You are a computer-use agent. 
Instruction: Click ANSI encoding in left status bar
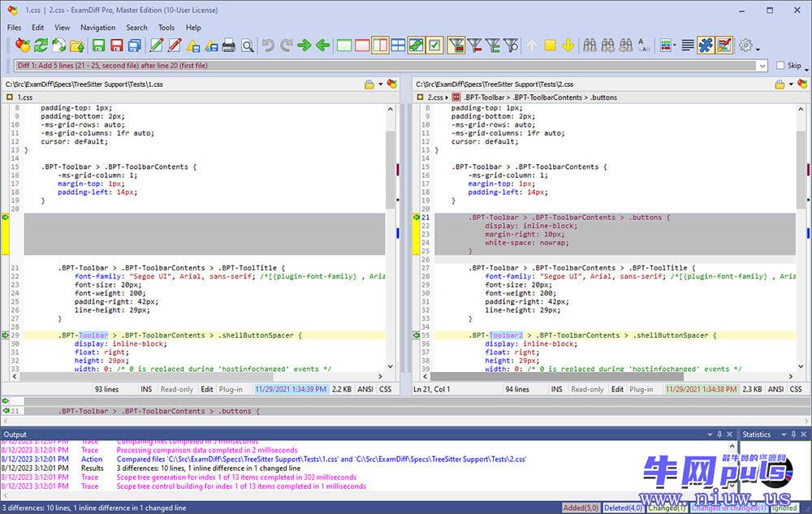[365, 389]
